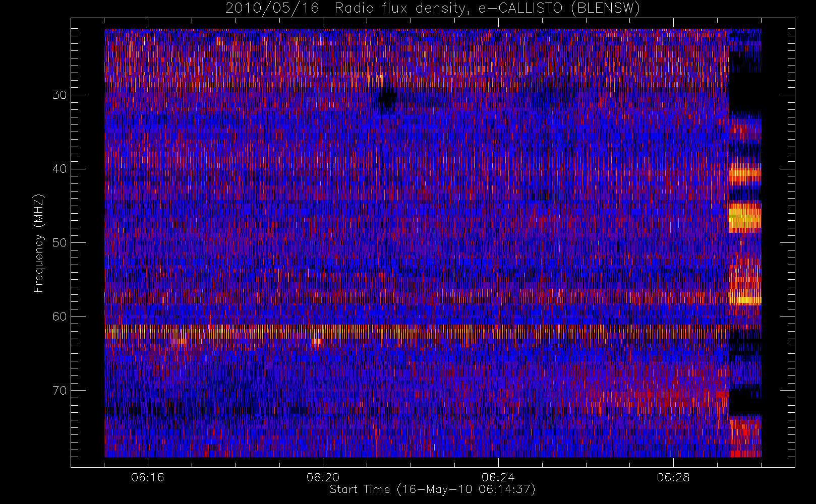Click the 30 MHz frequency tick label
Viewport: 816px width, 504px height.
60,95
